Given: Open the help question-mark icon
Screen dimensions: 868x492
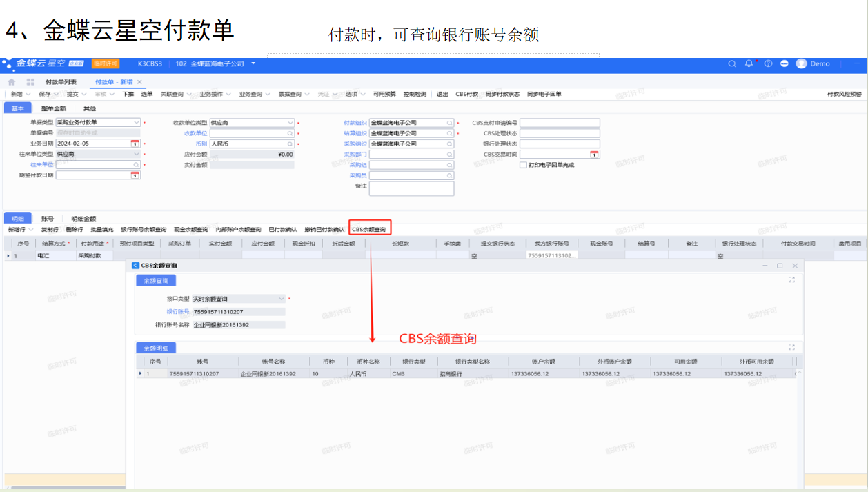Looking at the screenshot, I should pyautogui.click(x=768, y=63).
